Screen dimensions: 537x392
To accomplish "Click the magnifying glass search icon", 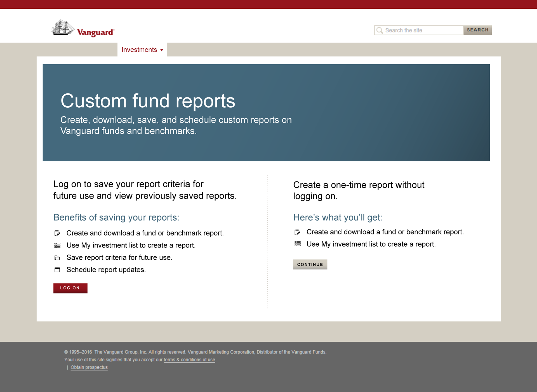I will pos(380,30).
